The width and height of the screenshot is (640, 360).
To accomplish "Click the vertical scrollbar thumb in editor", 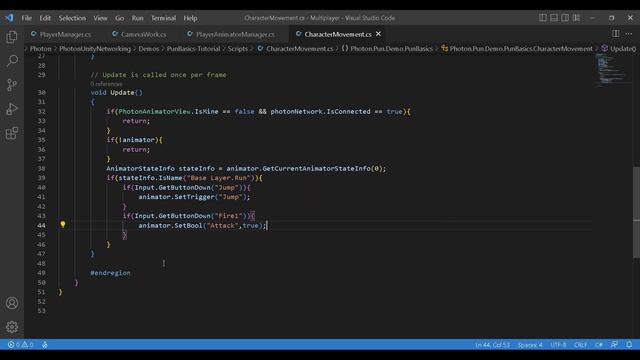I will (636, 212).
